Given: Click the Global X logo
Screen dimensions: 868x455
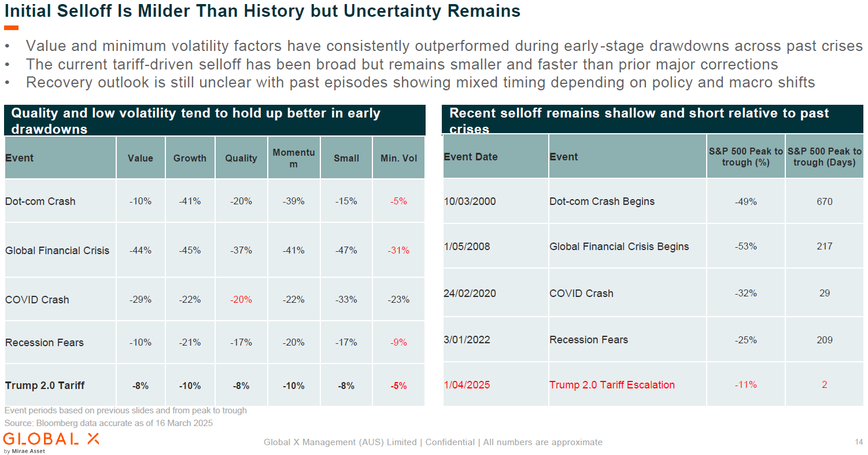Looking at the screenshot, I should [51, 440].
